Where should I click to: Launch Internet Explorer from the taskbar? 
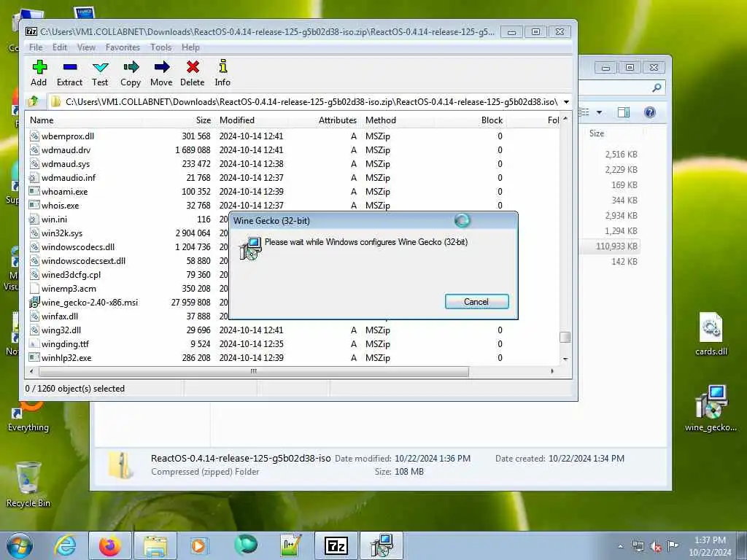tap(65, 545)
